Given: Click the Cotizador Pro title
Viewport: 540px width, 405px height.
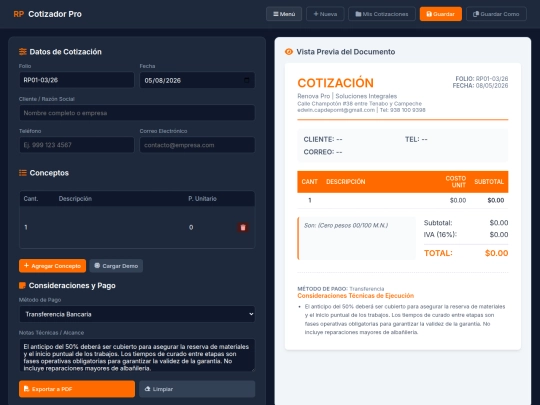Looking at the screenshot, I should 55,14.
